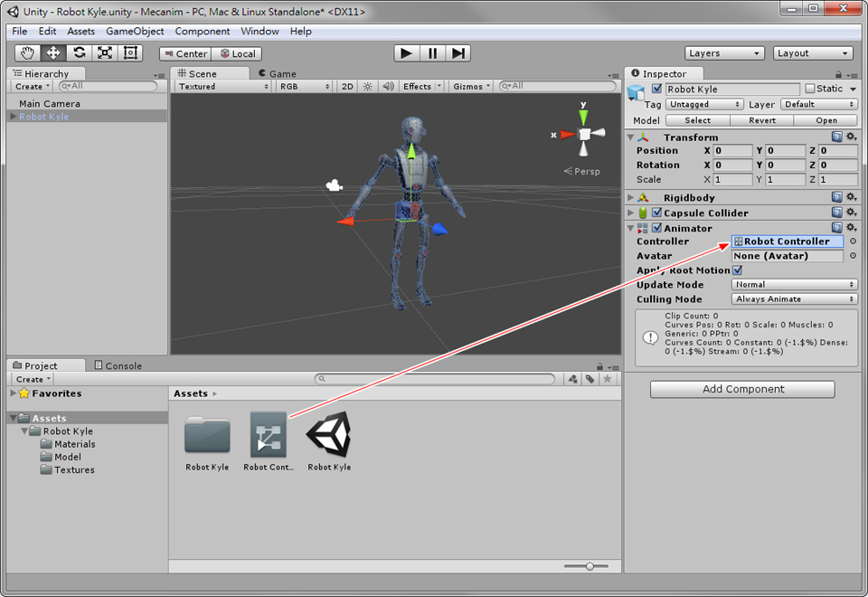This screenshot has height=597, width=868.
Task: Open Update Mode Normal dropdown
Action: 795,285
